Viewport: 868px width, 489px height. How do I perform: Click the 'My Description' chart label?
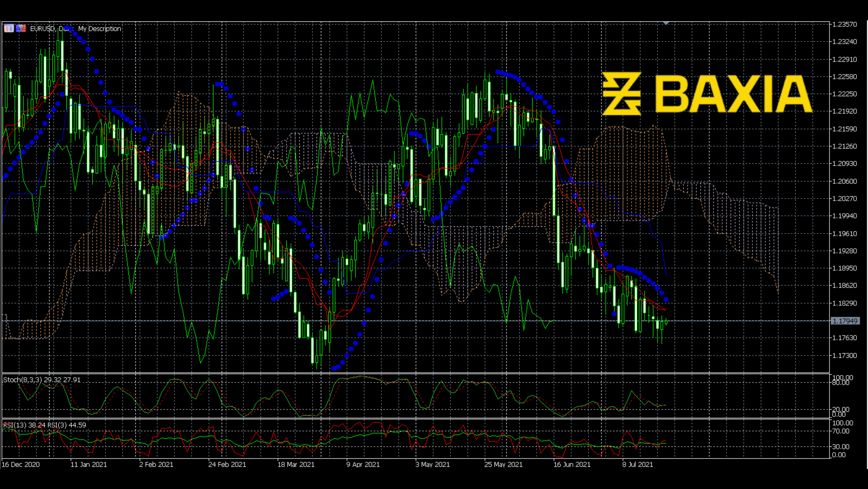click(x=100, y=29)
